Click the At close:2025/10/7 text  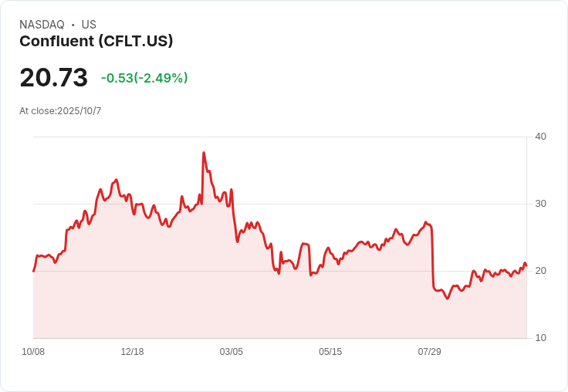(60, 111)
